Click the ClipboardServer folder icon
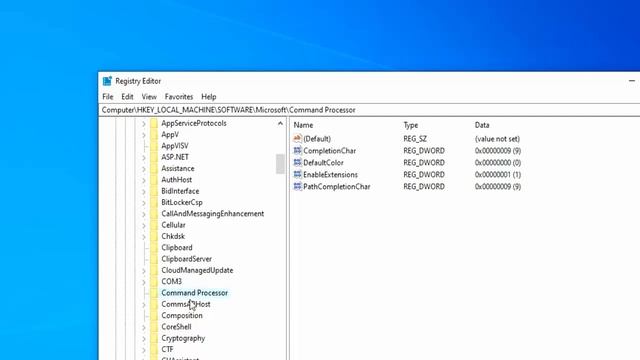This screenshot has height=360, width=640. click(154, 259)
